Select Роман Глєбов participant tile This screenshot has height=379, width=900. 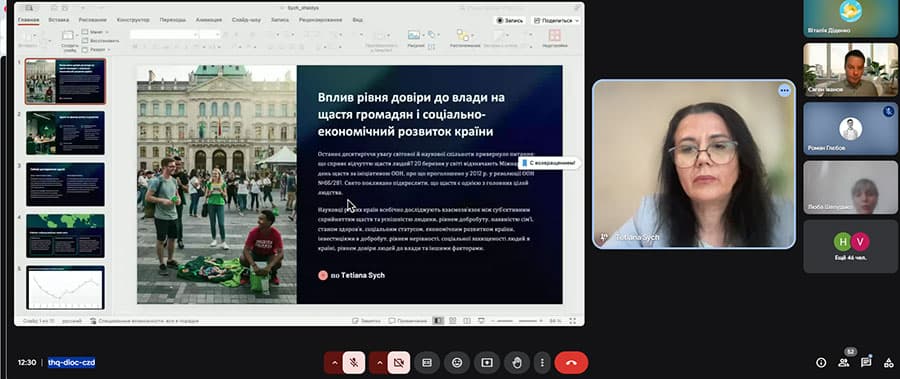(850, 129)
